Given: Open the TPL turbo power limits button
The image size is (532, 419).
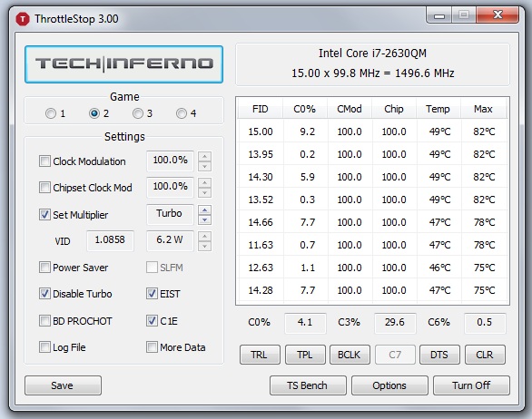Looking at the screenshot, I should (x=305, y=355).
